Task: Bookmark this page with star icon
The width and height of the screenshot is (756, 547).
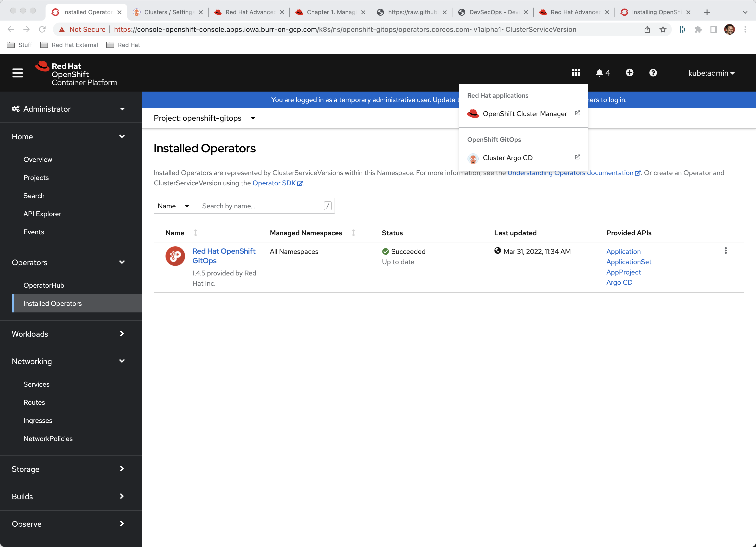Action: 663,30
